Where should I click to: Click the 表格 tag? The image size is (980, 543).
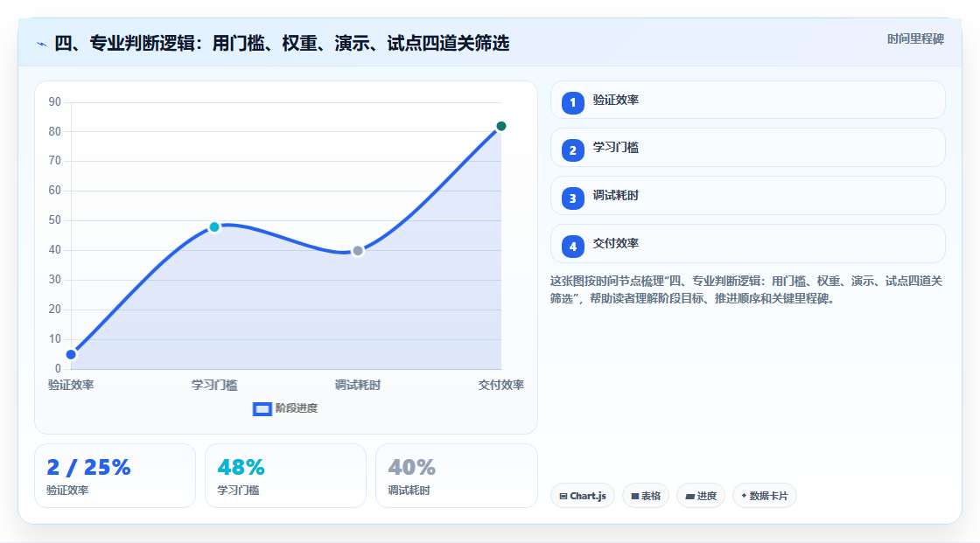[646, 496]
